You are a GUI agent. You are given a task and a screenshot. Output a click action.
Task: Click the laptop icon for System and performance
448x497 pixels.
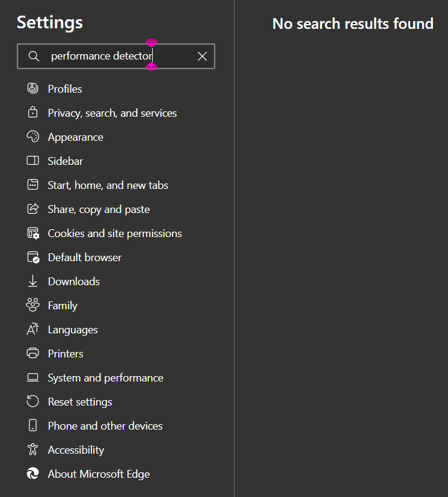click(x=32, y=377)
